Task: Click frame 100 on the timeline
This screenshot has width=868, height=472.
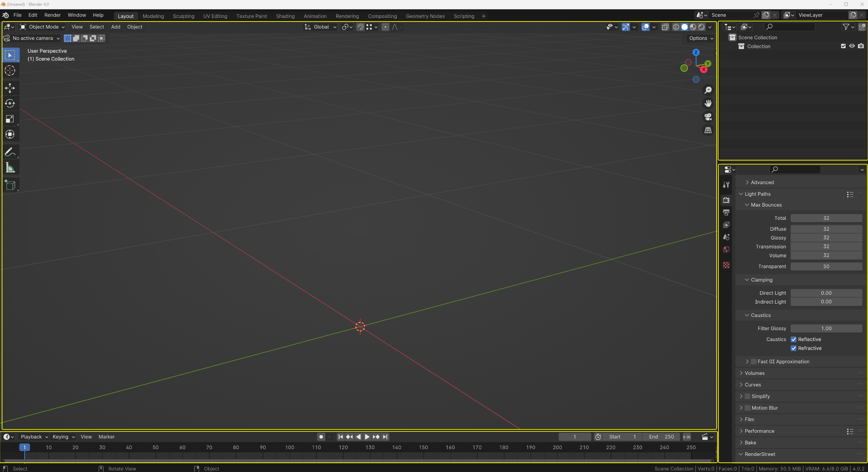Action: [x=290, y=447]
